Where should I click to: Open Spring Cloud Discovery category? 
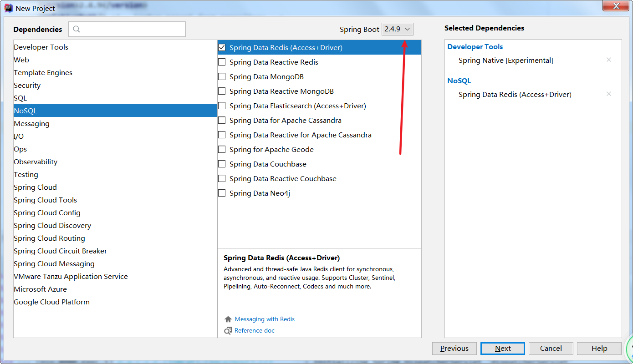tap(115, 226)
